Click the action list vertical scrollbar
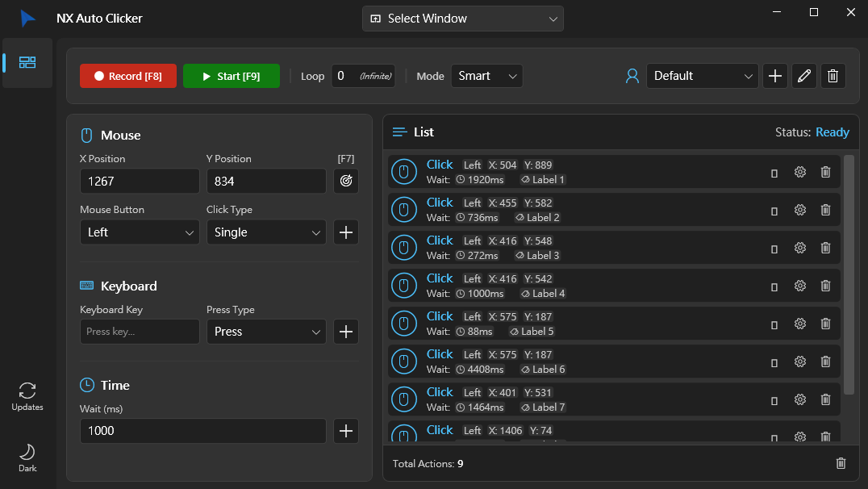The height and width of the screenshot is (489, 868). coord(849,274)
